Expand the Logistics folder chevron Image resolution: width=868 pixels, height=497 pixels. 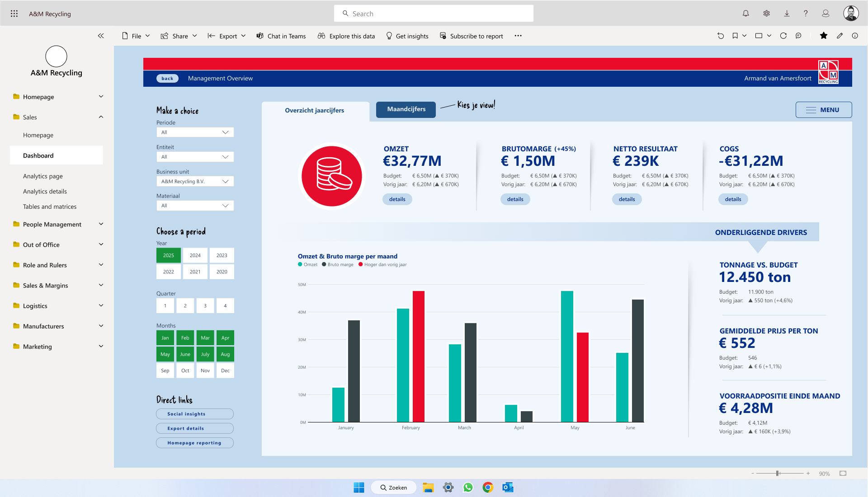click(x=101, y=305)
